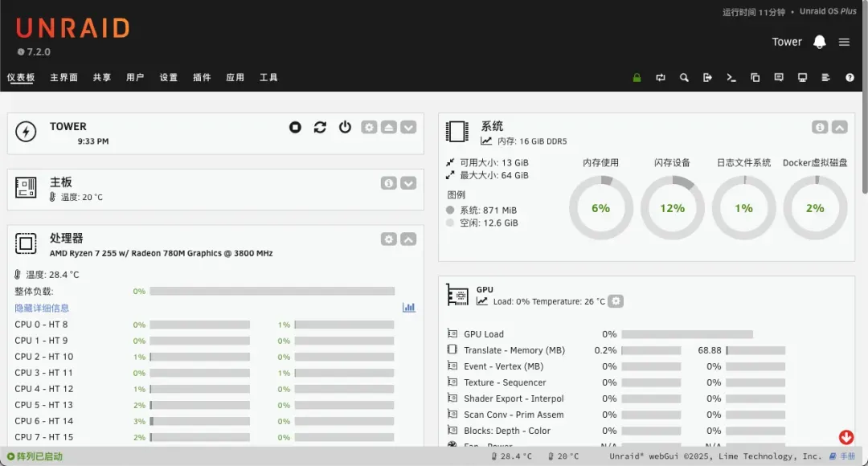Screen dimensions: 868x466
Task: Open the 主界面 menu tab
Action: click(x=63, y=78)
